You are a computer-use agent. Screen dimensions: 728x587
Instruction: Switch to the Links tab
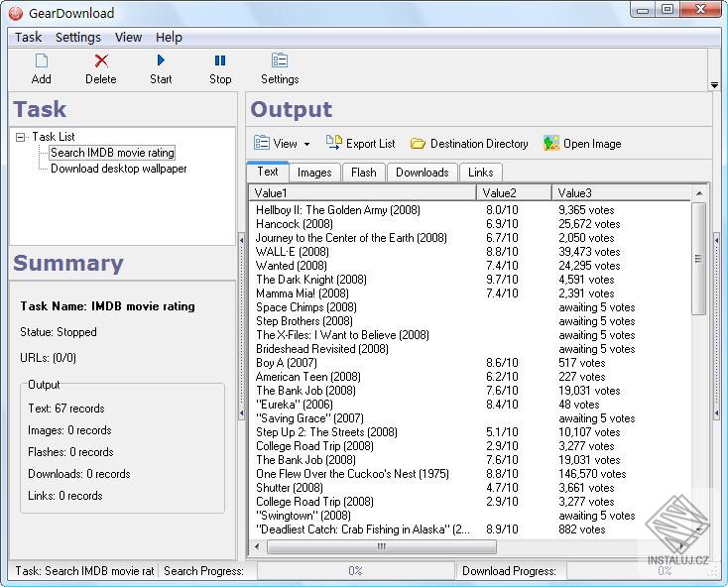coord(480,173)
